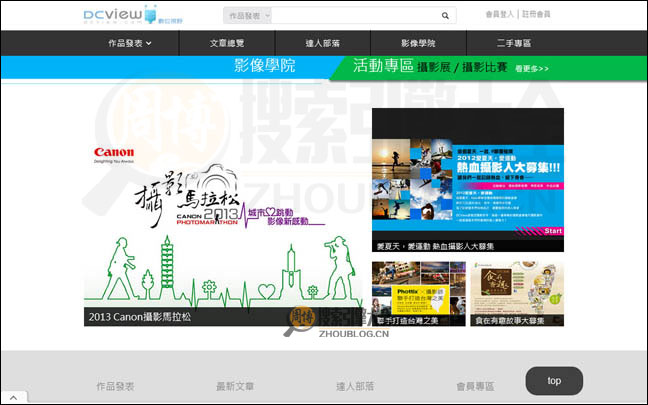648x405 pixels.
Task: Open 達人部落 in the nav bar
Action: point(323,43)
